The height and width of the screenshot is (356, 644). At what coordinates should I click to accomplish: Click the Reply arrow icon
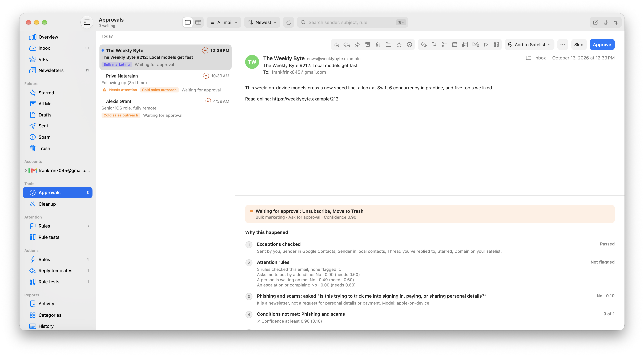[x=336, y=44]
